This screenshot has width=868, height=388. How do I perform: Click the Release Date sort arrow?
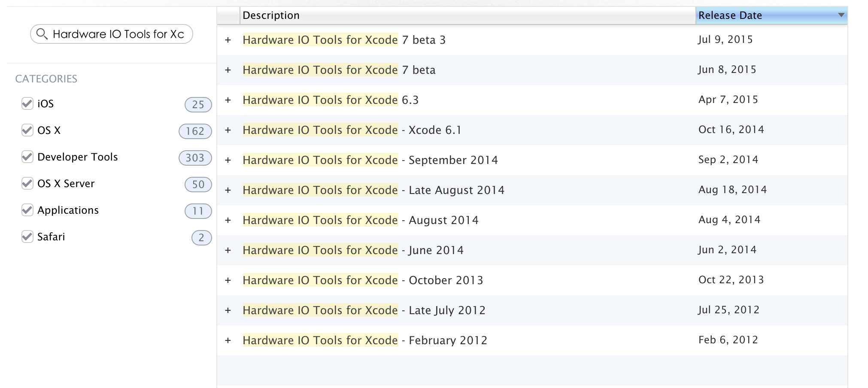click(841, 15)
